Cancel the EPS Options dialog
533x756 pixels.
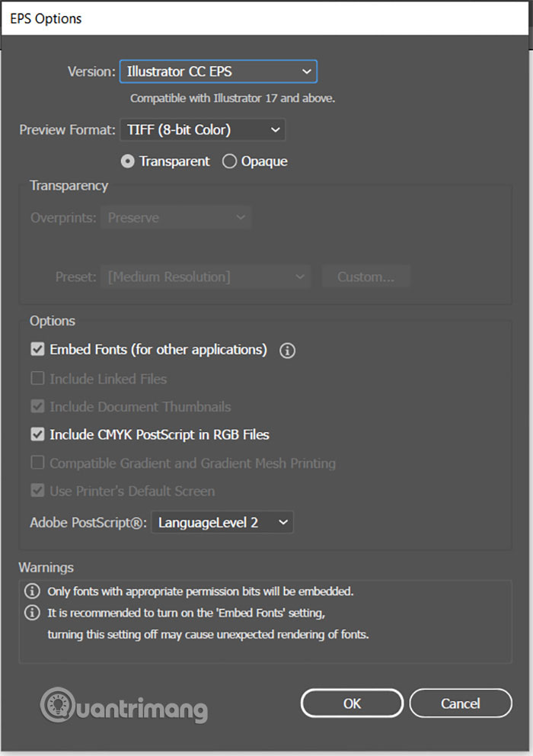click(x=460, y=703)
